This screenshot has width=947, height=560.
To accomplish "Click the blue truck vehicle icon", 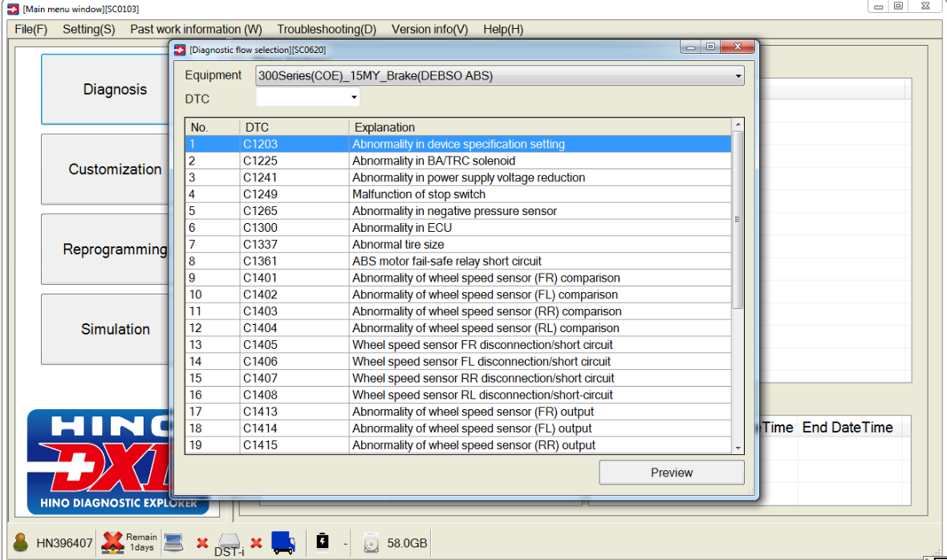I will click(283, 543).
